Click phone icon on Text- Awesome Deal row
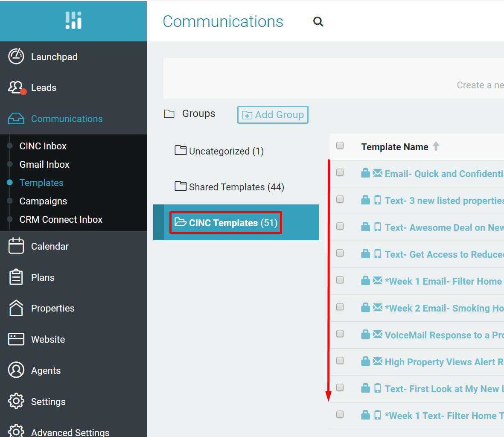The image size is (504, 437). [x=378, y=227]
